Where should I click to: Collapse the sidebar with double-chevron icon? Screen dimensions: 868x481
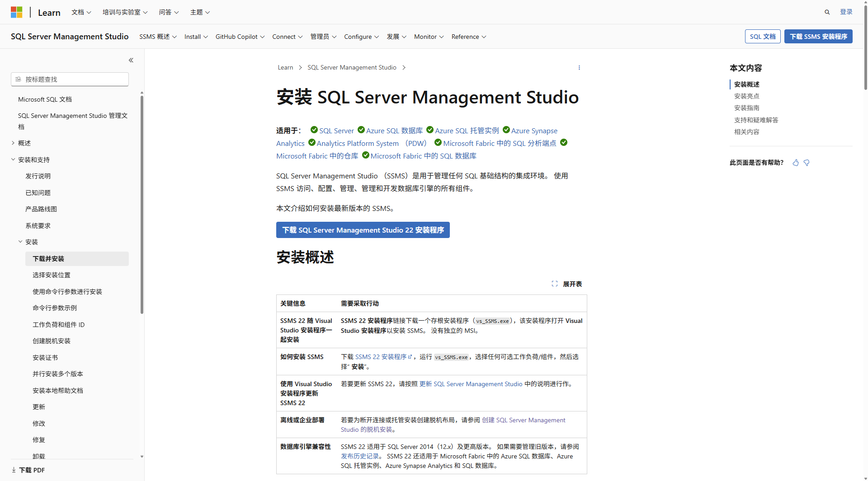click(131, 60)
